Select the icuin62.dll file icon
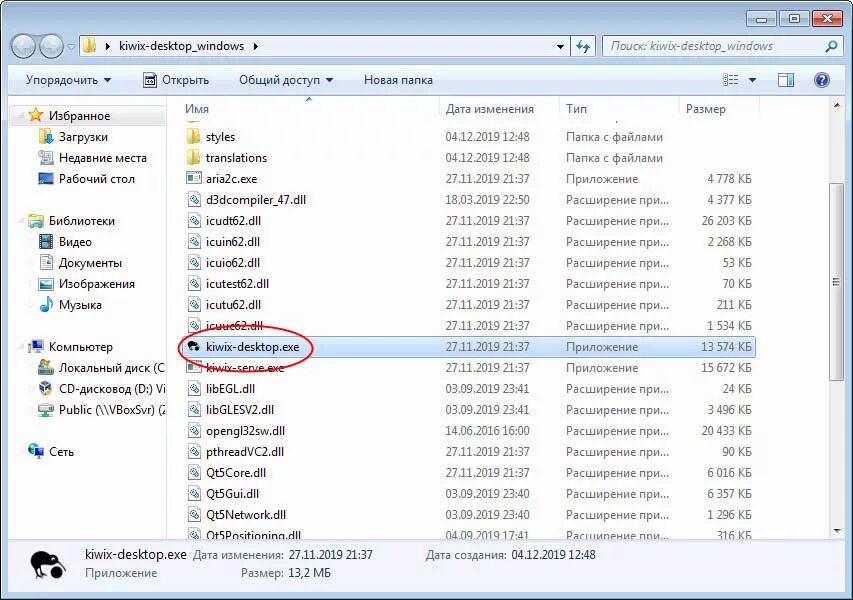Viewport: 853px width, 600px height. 194,242
